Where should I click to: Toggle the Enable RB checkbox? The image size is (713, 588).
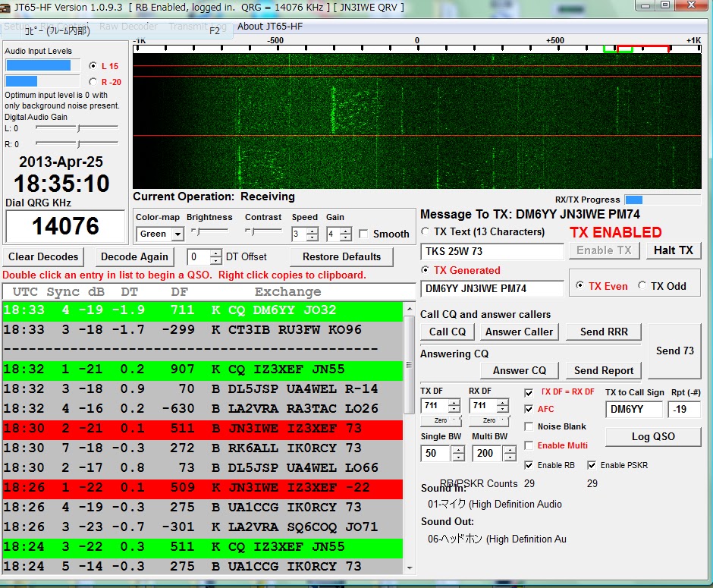point(529,465)
